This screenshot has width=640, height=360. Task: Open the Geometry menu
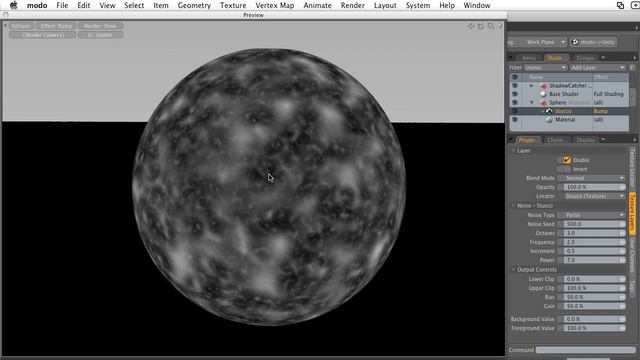point(194,5)
